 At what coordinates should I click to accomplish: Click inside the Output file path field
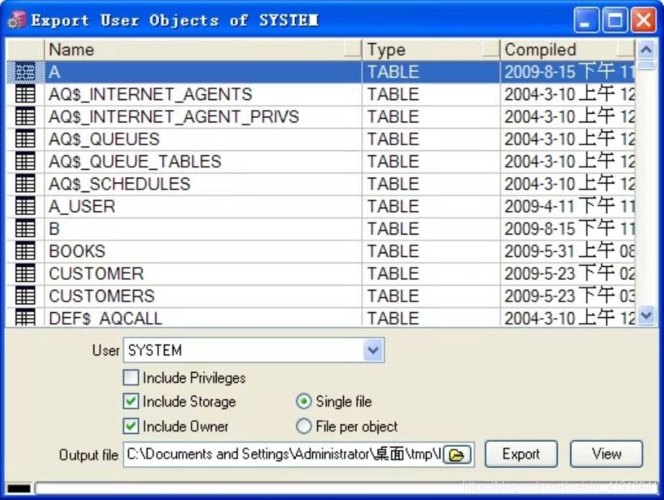[x=280, y=454]
